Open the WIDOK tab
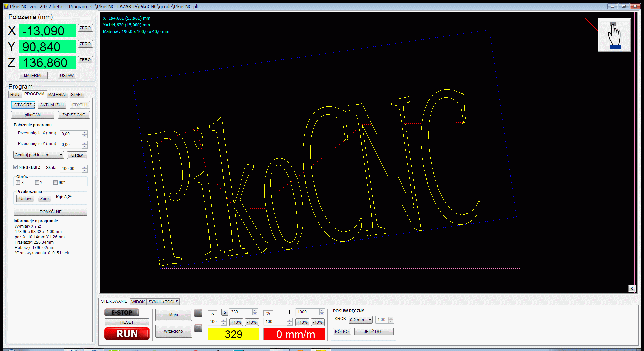 (x=138, y=302)
